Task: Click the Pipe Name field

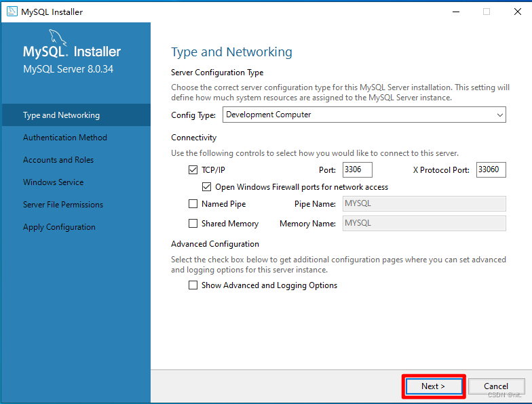Action: point(424,203)
